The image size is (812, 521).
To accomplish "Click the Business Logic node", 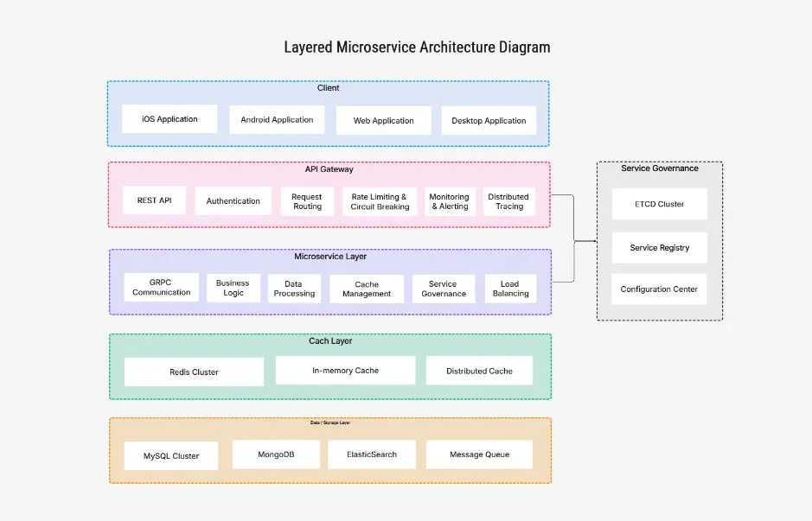I will [x=233, y=287].
